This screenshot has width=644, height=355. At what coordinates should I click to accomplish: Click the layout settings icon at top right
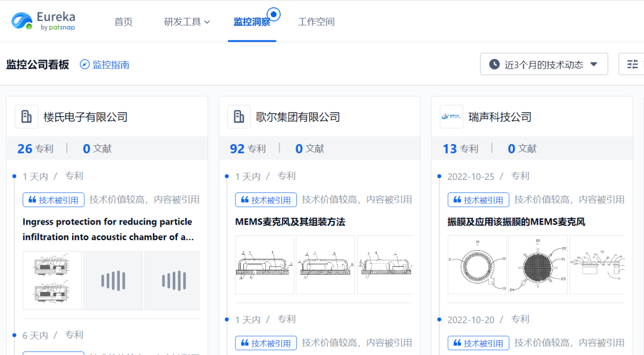(x=632, y=64)
